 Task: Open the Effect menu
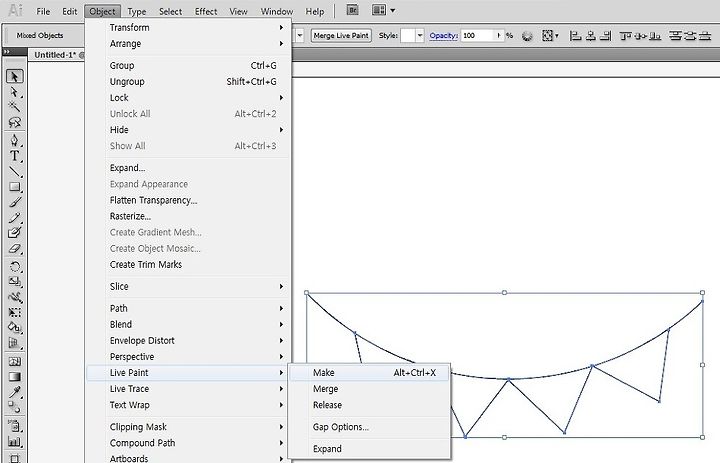pos(206,11)
